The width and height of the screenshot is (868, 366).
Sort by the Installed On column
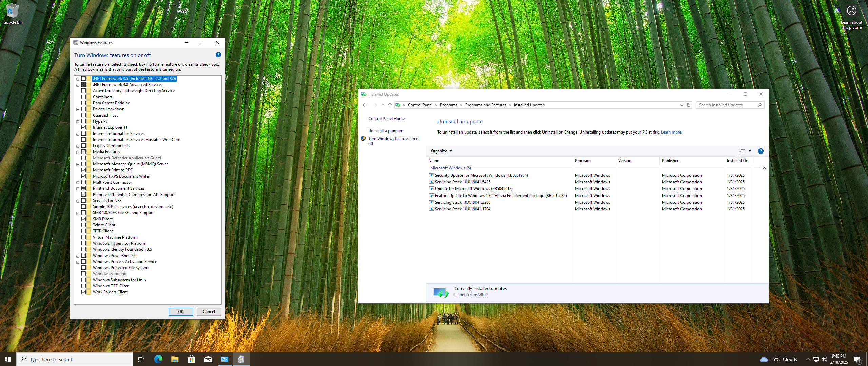[738, 161]
